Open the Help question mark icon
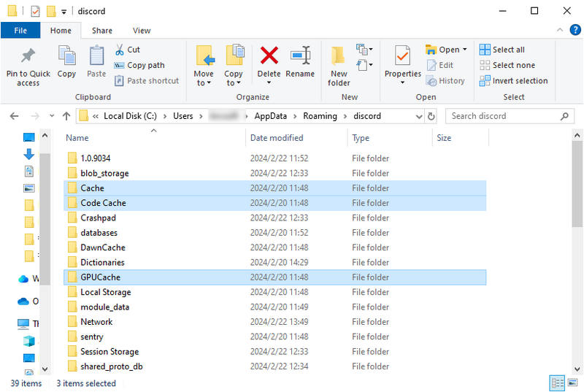 (575, 30)
